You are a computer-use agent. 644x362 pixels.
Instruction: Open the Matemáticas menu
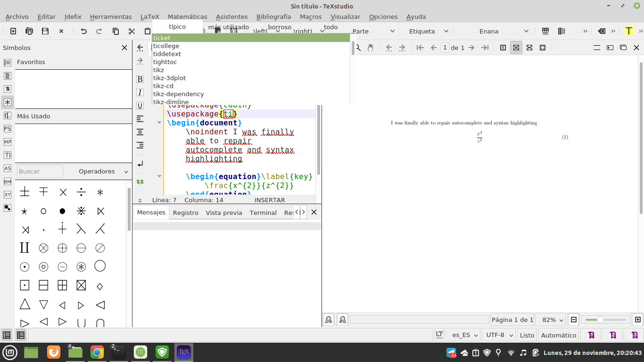tap(187, 16)
